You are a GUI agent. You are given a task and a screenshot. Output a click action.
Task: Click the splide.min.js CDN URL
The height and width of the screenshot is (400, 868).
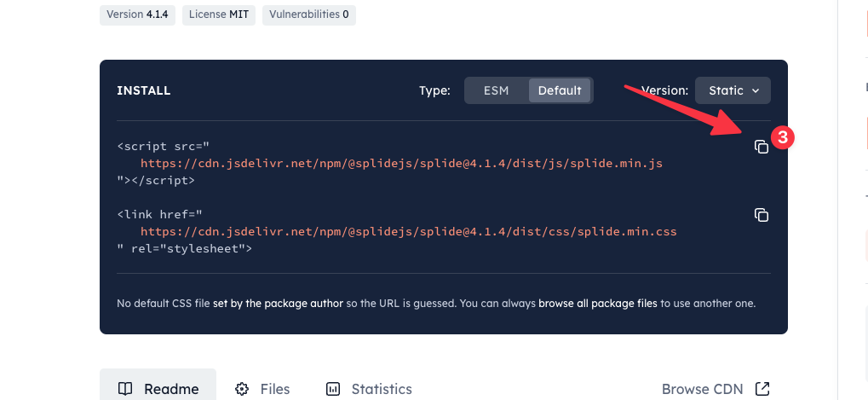pyautogui.click(x=401, y=164)
